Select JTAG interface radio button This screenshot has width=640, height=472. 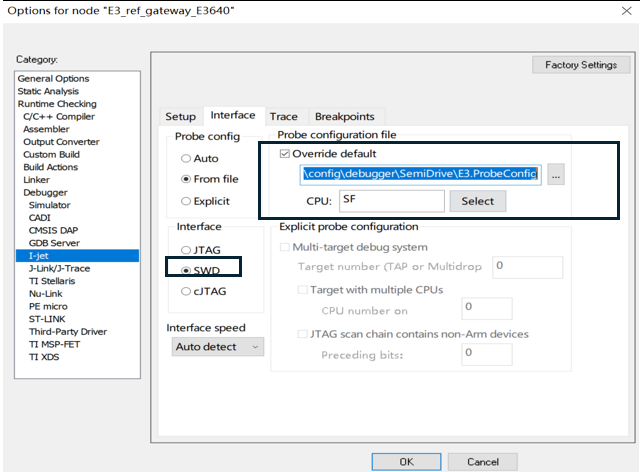(186, 249)
